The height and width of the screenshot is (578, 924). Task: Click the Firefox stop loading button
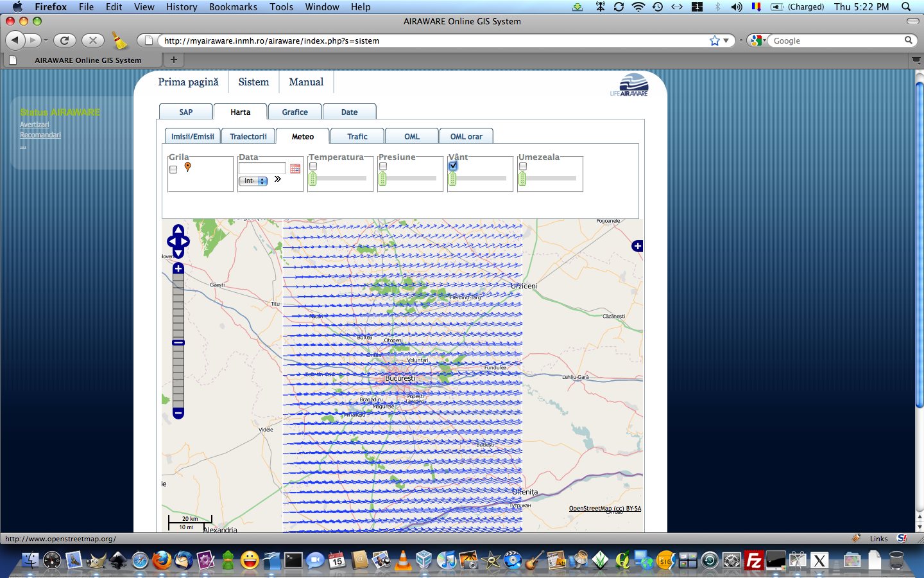(x=93, y=40)
